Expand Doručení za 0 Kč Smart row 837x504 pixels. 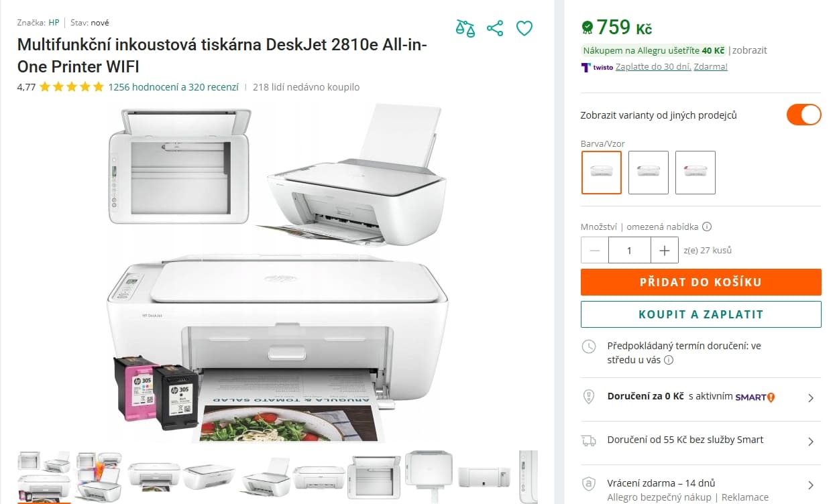tap(700, 397)
